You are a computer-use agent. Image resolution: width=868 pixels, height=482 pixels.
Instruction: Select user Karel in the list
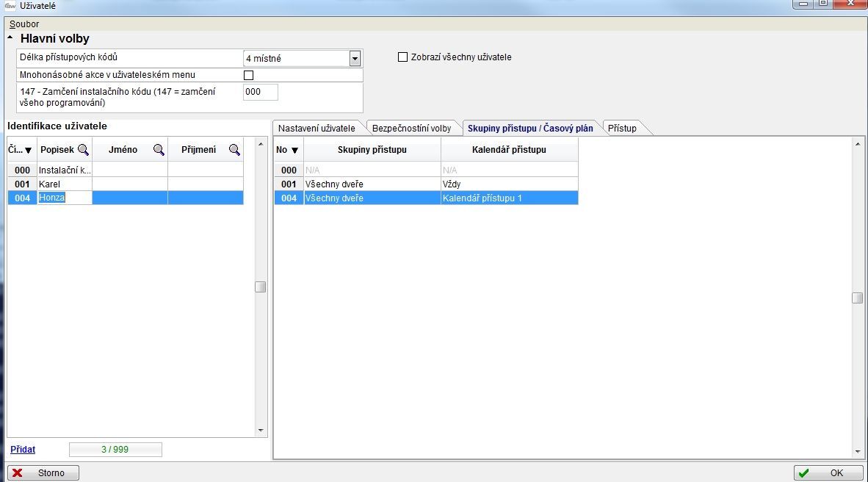[x=49, y=184]
